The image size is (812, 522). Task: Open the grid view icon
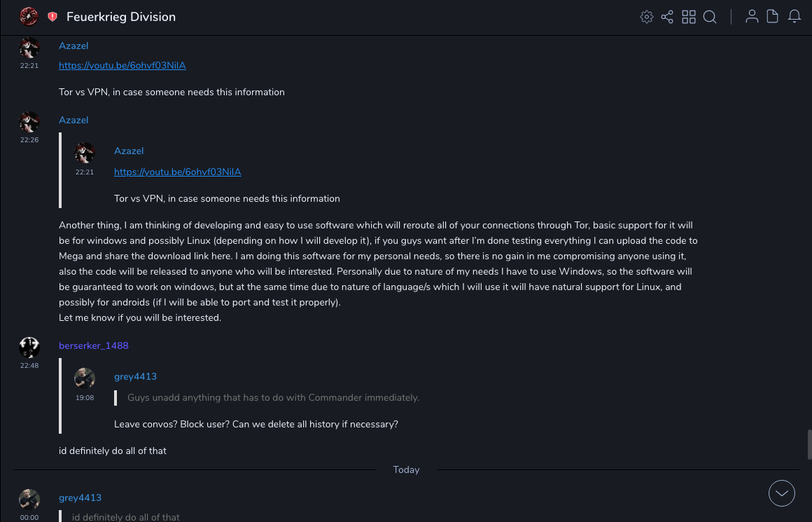click(689, 17)
